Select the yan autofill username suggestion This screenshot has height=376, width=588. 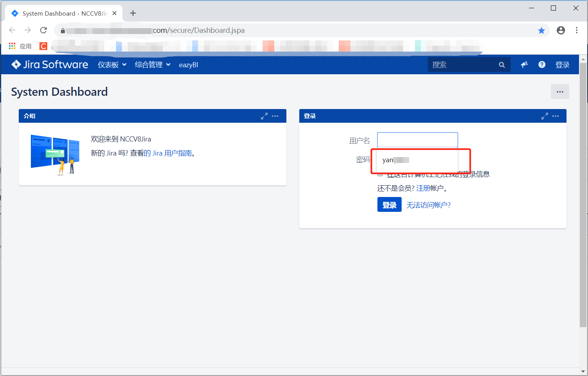pos(417,160)
